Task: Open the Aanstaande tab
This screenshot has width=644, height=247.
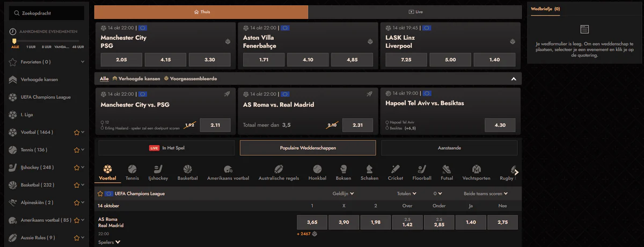Action: pyautogui.click(x=449, y=148)
